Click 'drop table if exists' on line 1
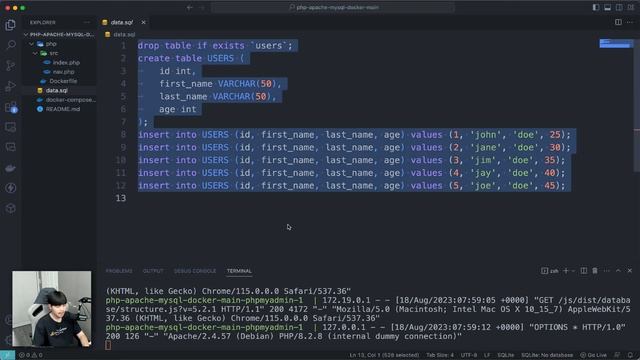640x360 pixels. pyautogui.click(x=191, y=46)
